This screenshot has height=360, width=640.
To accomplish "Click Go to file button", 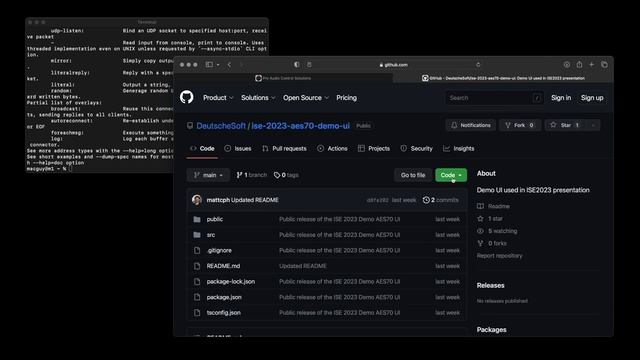I will click(413, 175).
